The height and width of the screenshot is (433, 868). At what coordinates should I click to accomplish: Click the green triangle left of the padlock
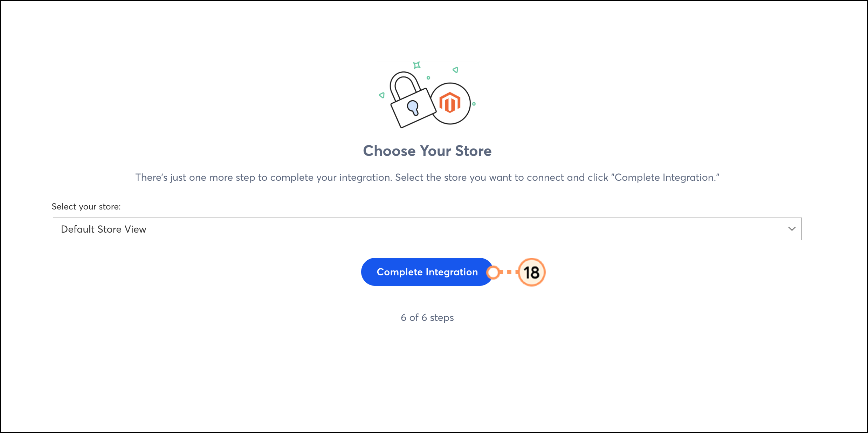click(382, 95)
